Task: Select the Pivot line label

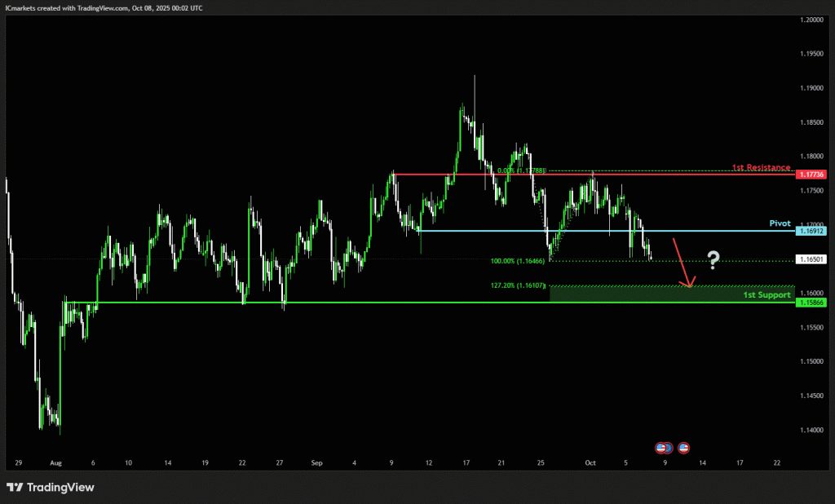Action: click(x=780, y=223)
